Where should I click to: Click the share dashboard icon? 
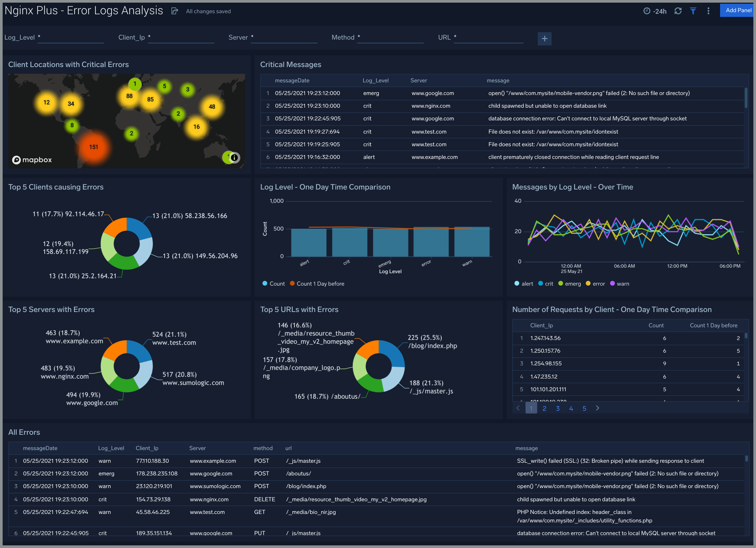pos(175,11)
